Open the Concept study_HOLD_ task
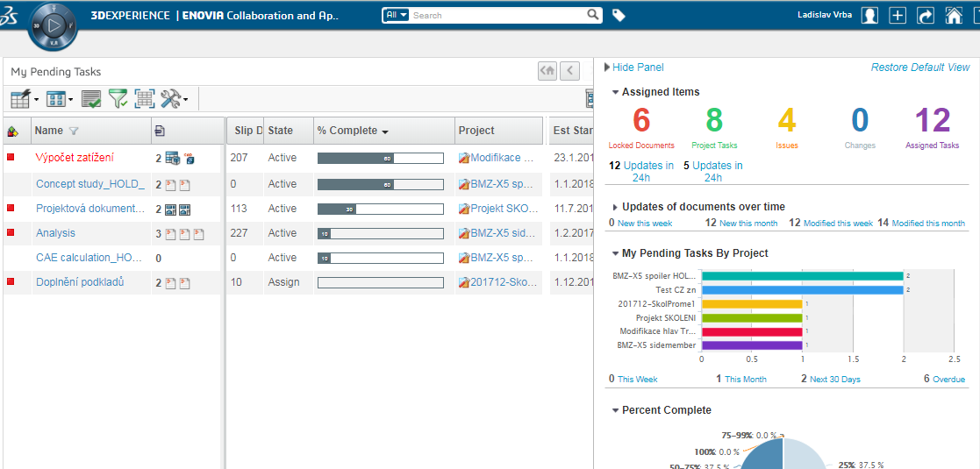Viewport: 980px width, 469px height. (90, 183)
